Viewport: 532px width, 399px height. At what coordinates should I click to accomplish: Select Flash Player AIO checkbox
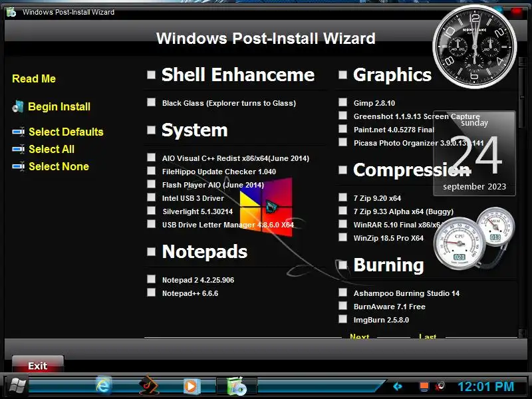[x=152, y=184]
